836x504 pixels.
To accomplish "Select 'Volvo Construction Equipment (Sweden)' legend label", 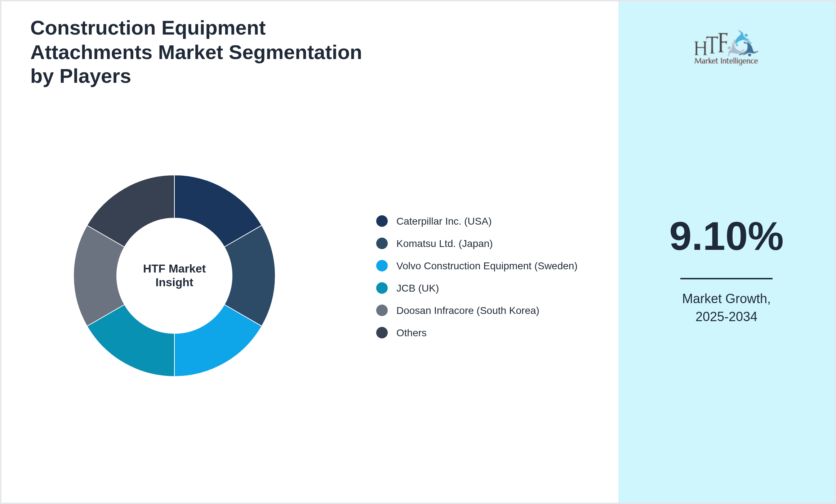I will point(487,266).
